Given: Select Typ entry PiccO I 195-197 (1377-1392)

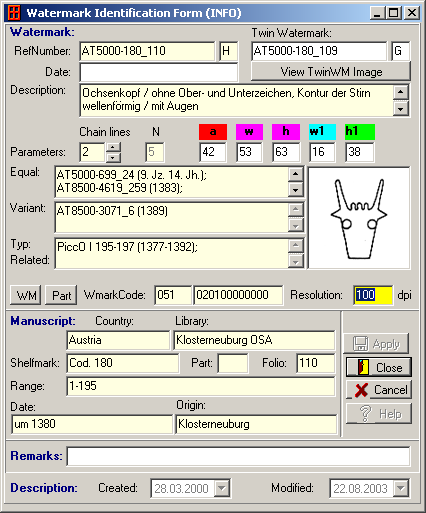Looking at the screenshot, I should click(127, 247).
